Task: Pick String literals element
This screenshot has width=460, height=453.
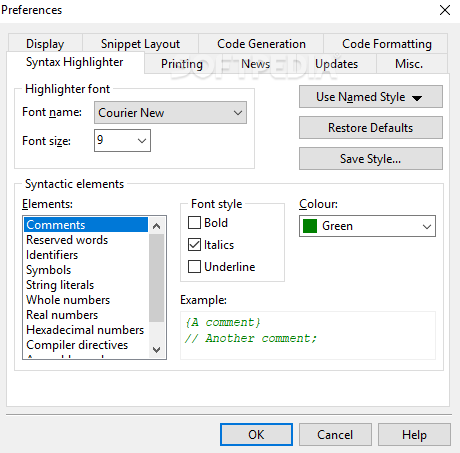Action: [x=86, y=285]
